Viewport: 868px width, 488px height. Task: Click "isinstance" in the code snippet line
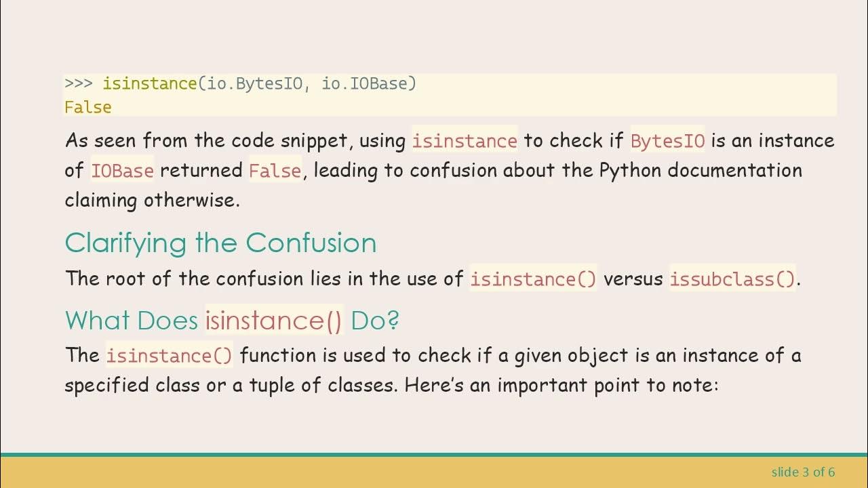149,84
